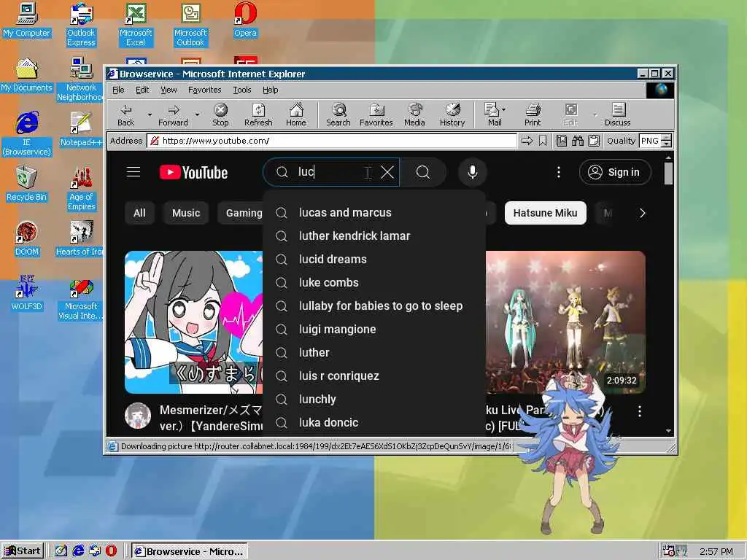Image resolution: width=747 pixels, height=560 pixels.
Task: Go to the Home page
Action: click(x=296, y=114)
